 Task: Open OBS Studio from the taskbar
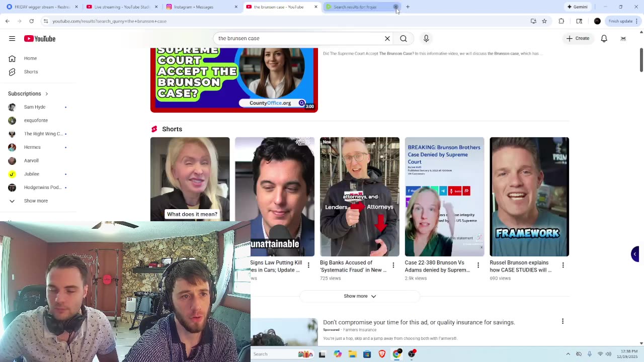coord(412,354)
